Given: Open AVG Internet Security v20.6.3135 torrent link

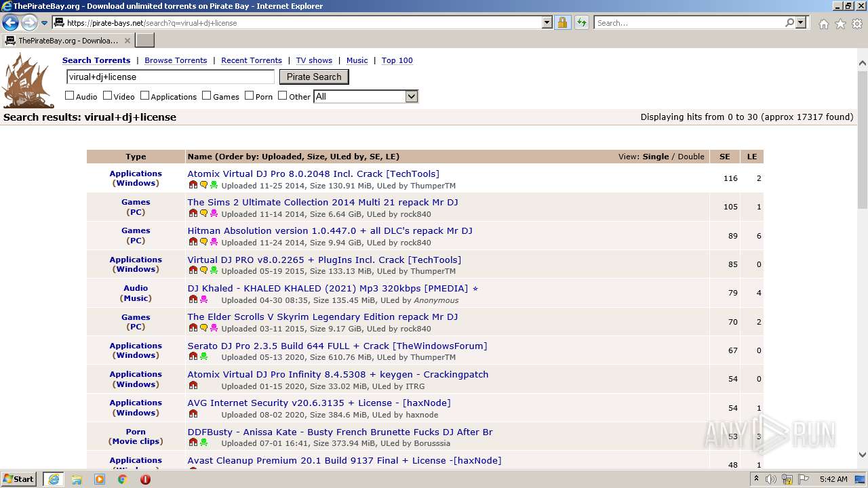Looking at the screenshot, I should click(319, 403).
